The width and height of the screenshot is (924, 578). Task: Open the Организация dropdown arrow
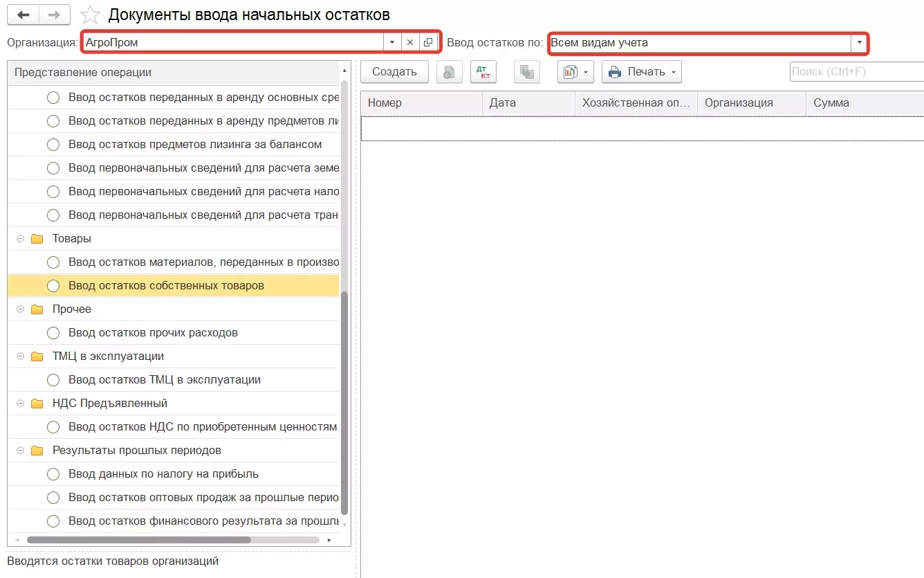(x=392, y=43)
